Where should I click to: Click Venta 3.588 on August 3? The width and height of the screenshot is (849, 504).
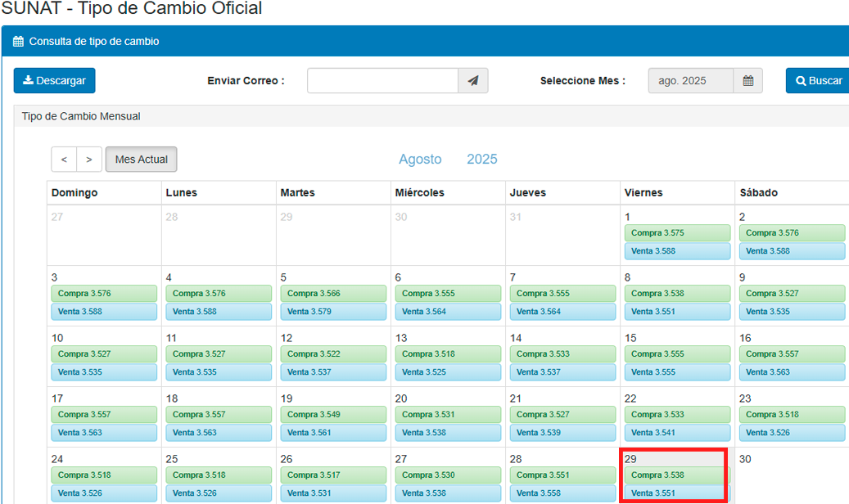point(104,312)
